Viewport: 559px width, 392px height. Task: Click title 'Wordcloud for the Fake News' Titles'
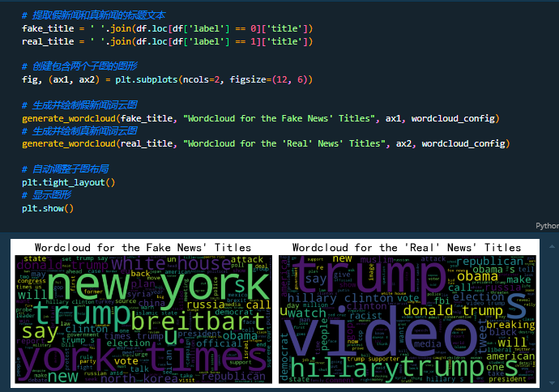click(143, 248)
